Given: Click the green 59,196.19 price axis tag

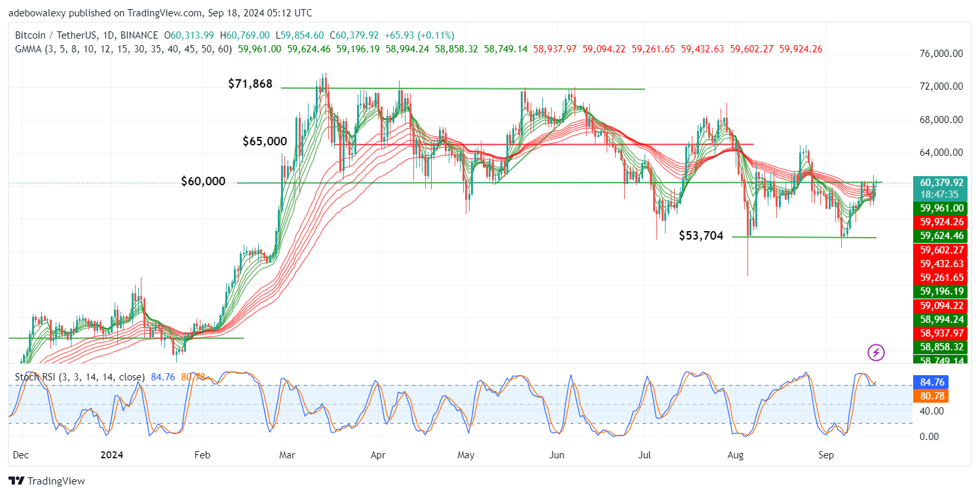Looking at the screenshot, I should [x=941, y=291].
